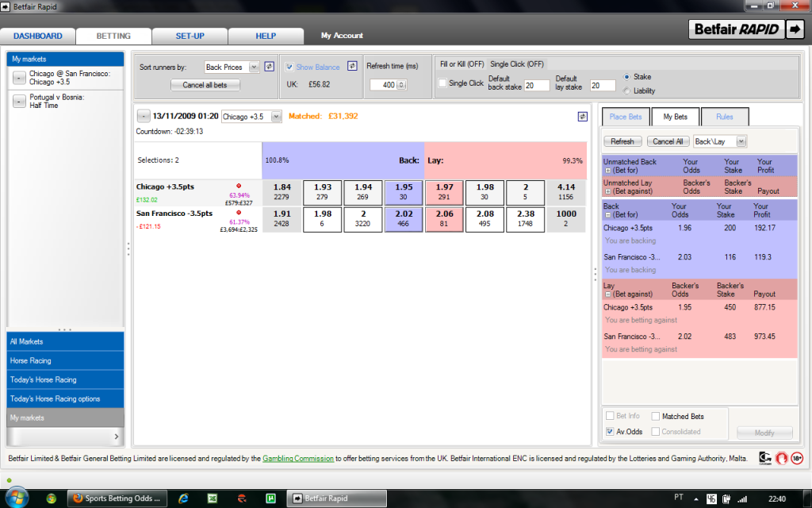Select the Liability radio button
Image resolution: width=812 pixels, height=508 pixels.
tap(626, 90)
